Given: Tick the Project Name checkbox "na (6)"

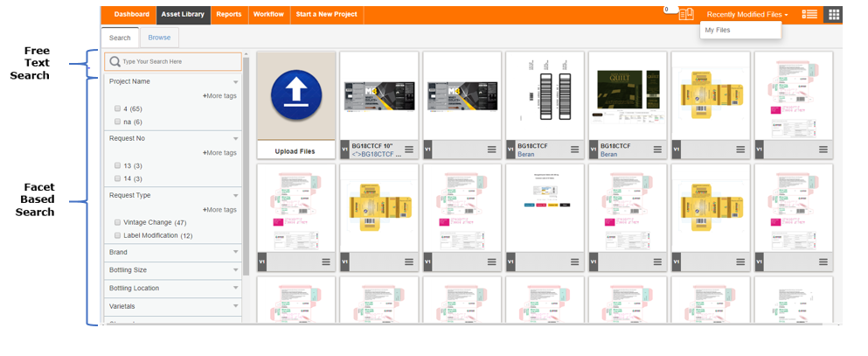Looking at the screenshot, I should click(117, 122).
